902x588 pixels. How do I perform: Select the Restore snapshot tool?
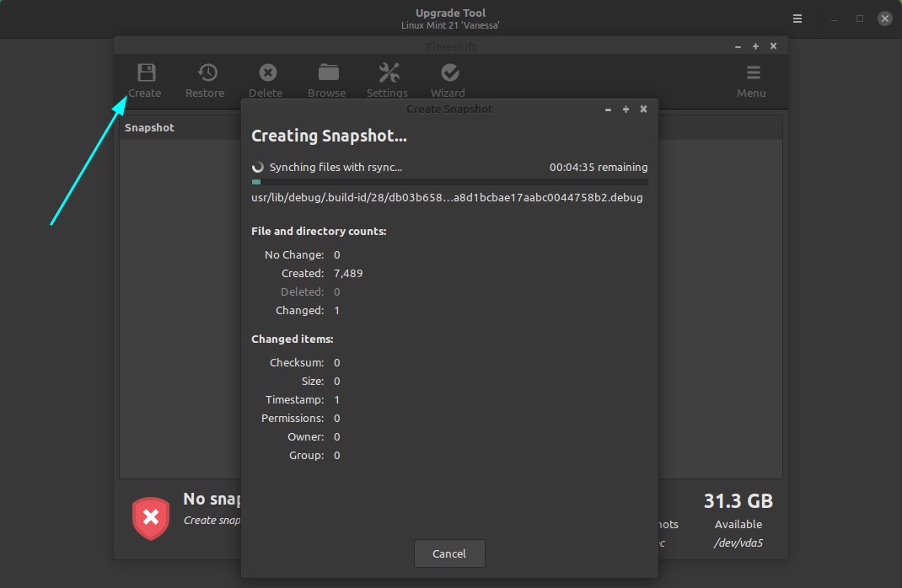pos(205,80)
